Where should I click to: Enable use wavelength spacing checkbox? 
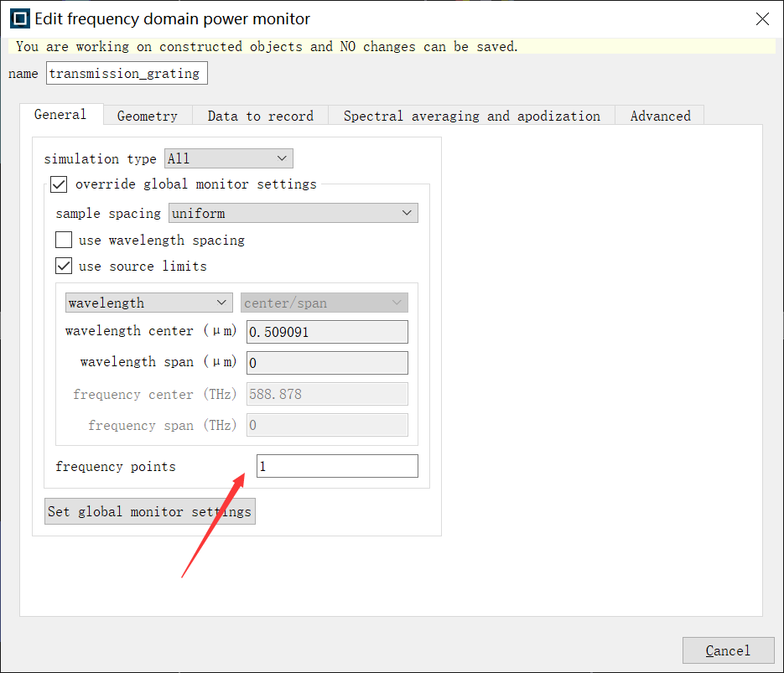coord(64,241)
